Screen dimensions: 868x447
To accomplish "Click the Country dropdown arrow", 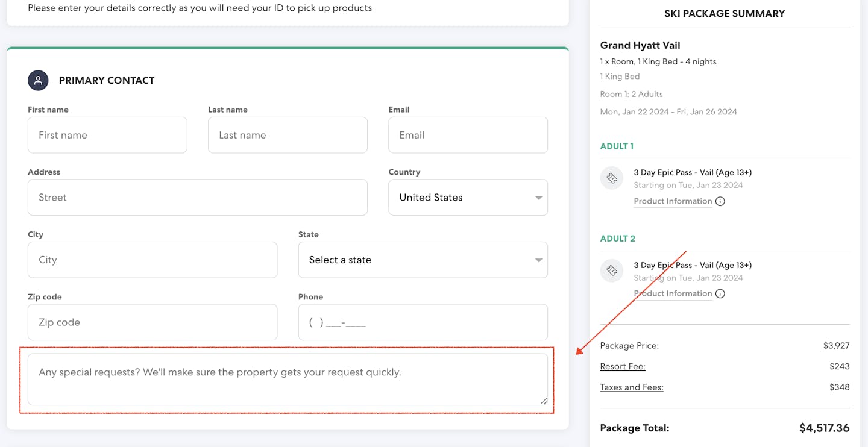I will click(538, 198).
